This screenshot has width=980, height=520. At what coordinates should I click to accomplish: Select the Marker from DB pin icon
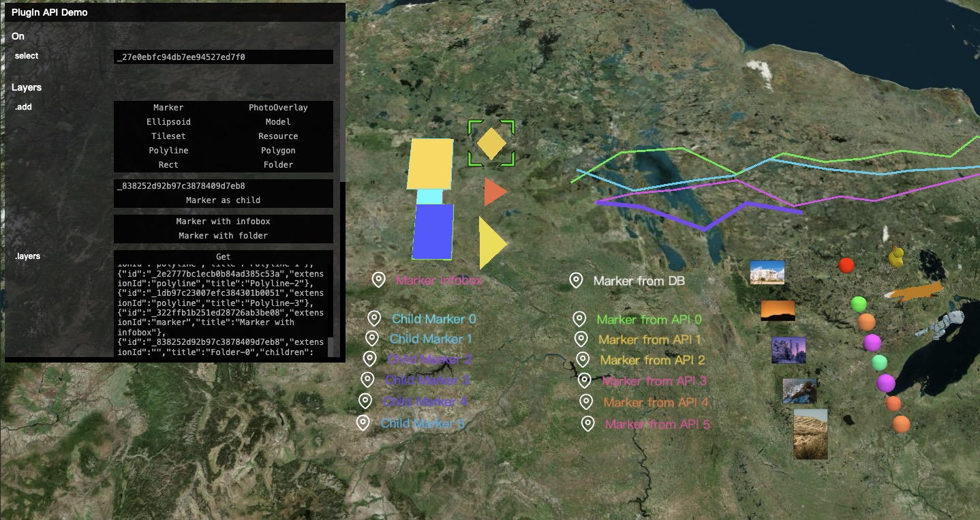[576, 280]
